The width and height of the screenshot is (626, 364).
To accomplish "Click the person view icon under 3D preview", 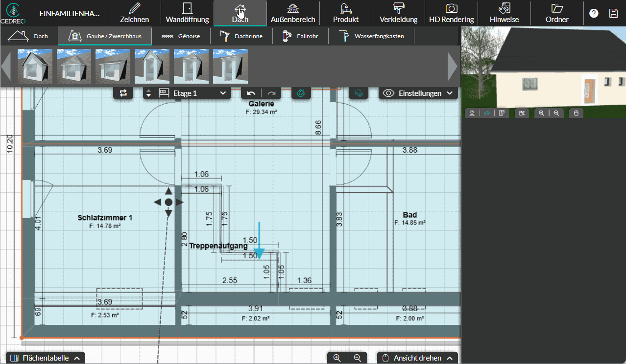I will 472,113.
